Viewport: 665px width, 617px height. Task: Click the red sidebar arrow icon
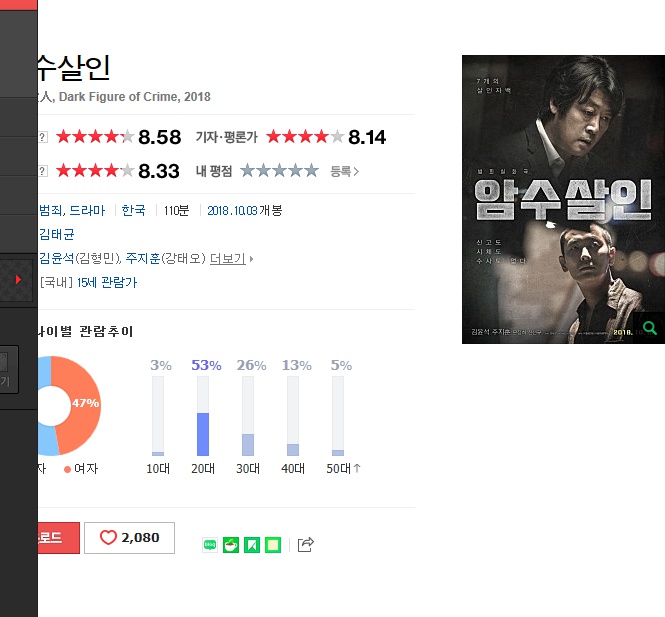(x=18, y=279)
